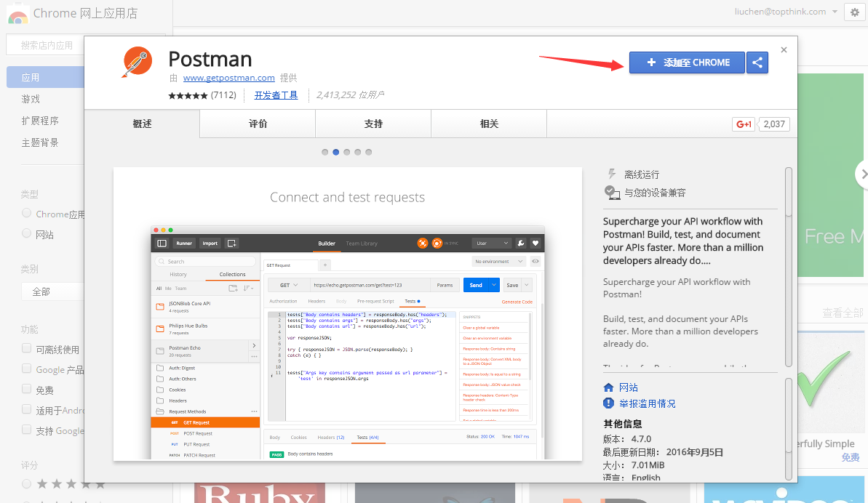Open the 开发者工具 category link
Image resolution: width=868 pixels, height=503 pixels.
276,95
